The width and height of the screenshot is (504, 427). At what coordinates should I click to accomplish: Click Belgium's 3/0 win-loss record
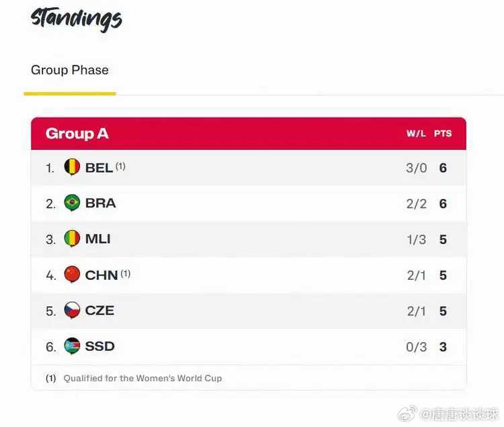pos(416,167)
